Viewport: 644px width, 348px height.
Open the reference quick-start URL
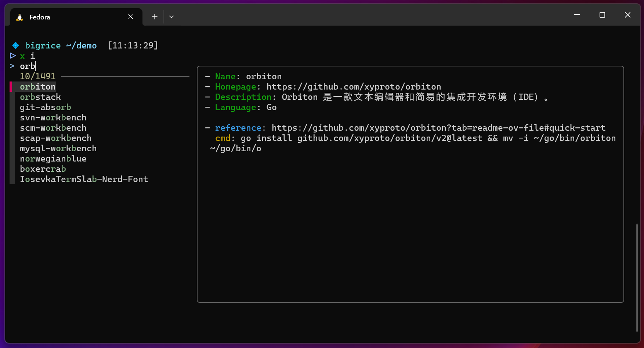[x=438, y=128]
